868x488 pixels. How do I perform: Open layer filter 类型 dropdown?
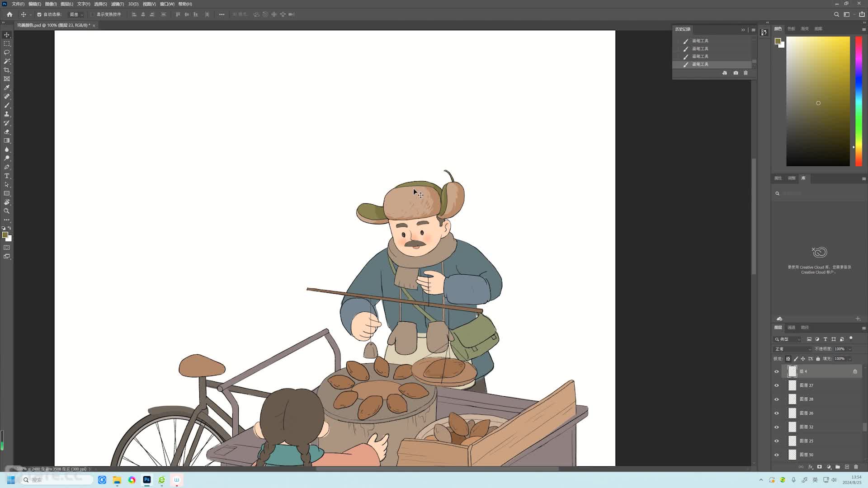[x=788, y=339]
